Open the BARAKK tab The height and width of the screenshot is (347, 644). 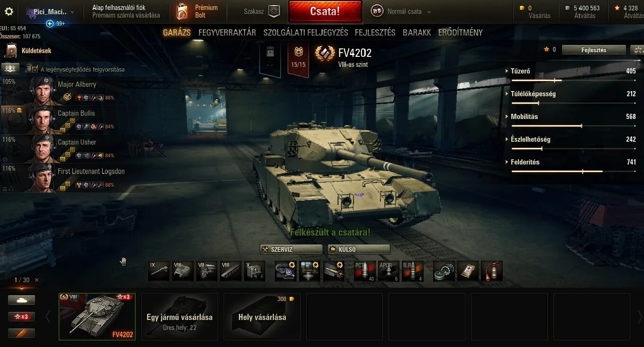pos(417,33)
